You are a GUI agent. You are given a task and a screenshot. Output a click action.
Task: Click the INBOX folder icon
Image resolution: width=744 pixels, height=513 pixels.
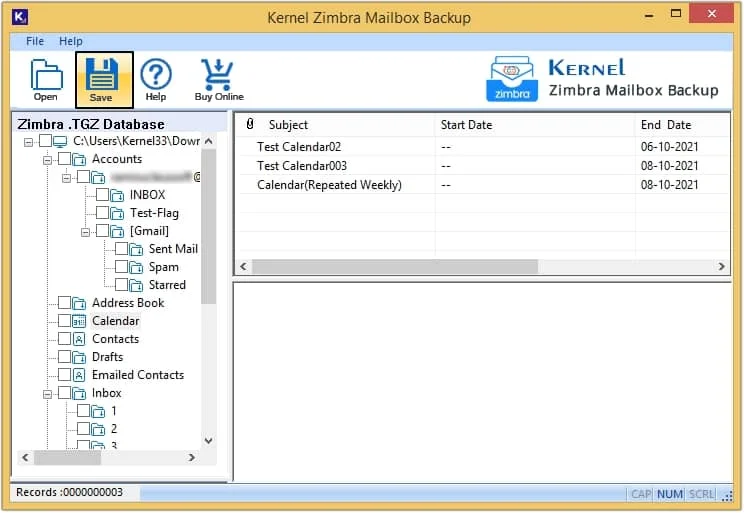pyautogui.click(x=117, y=195)
